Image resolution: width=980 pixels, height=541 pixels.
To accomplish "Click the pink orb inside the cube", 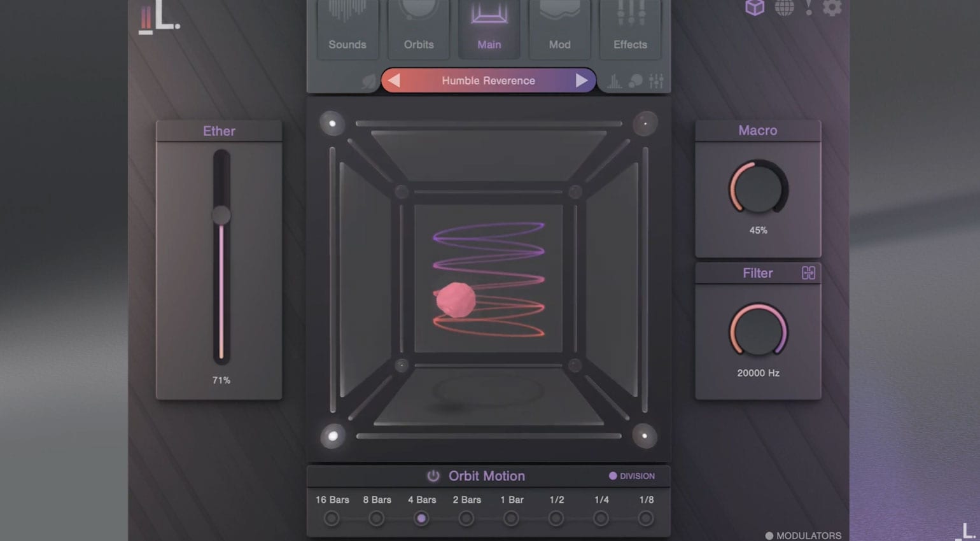I will coord(456,300).
